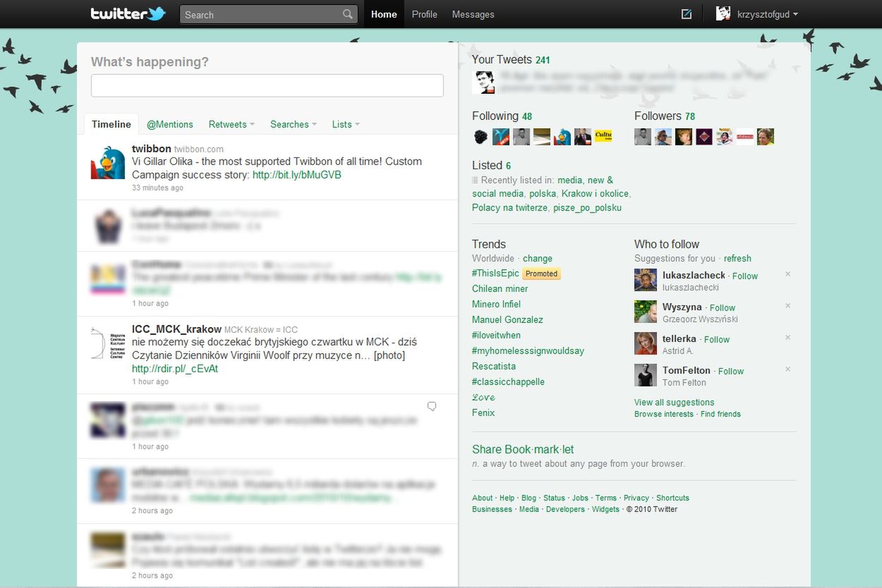Viewport: 882px width, 588px height.
Task: Open the media list link
Action: pos(570,180)
